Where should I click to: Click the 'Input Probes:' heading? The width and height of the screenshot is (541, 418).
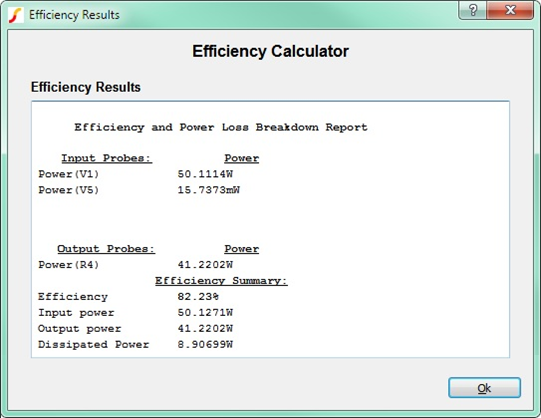tap(107, 158)
